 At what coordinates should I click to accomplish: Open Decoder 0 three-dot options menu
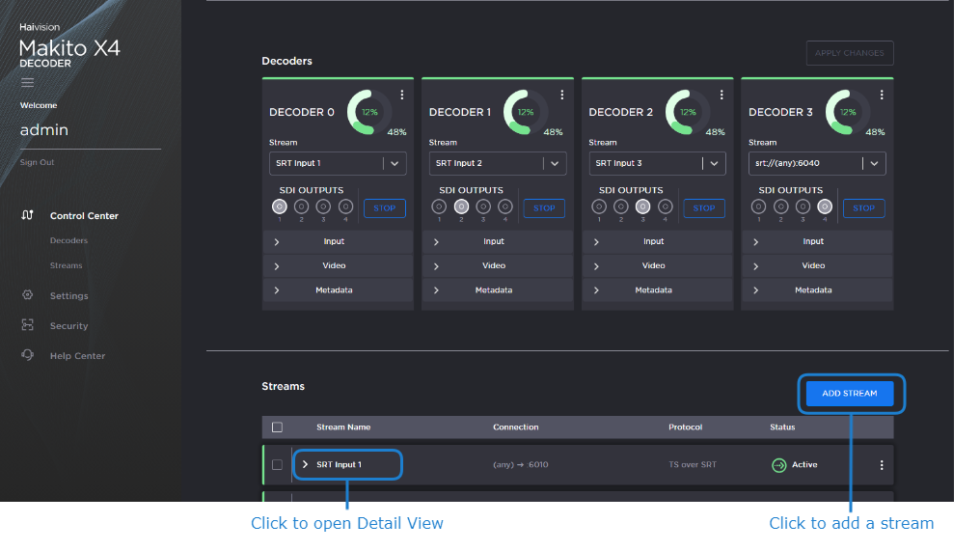point(402,96)
